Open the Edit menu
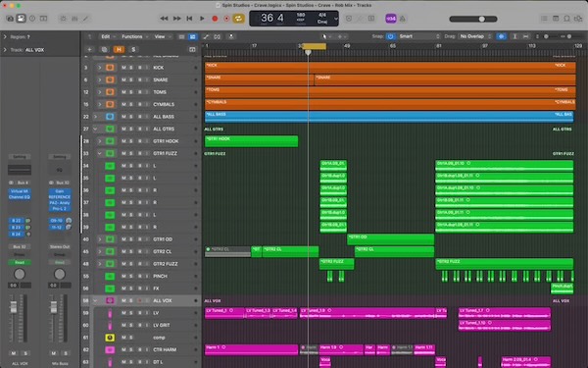Viewport: 588px width, 368px height. [108, 36]
